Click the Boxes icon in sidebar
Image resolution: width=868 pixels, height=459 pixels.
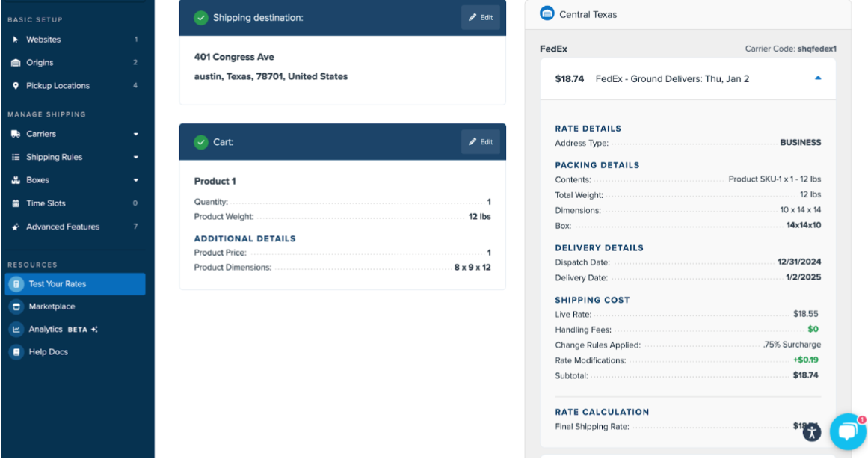tap(16, 180)
